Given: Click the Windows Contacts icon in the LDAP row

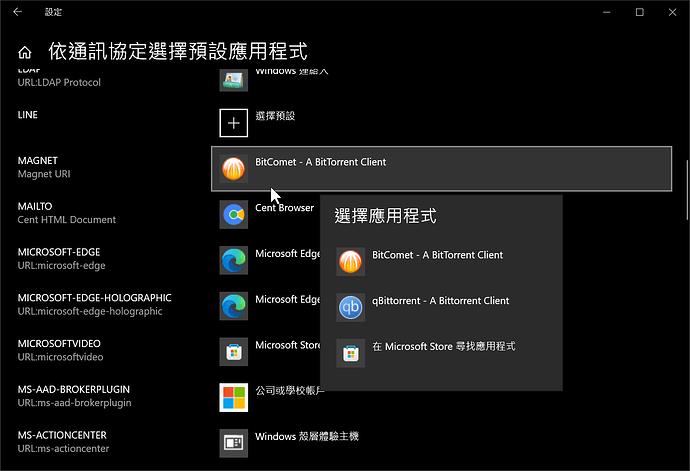Looking at the screenshot, I should [x=234, y=80].
